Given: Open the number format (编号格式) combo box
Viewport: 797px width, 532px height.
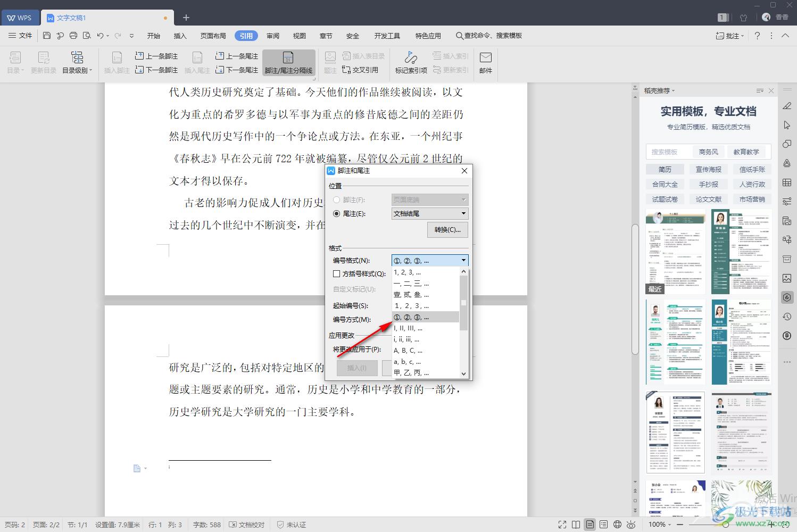Looking at the screenshot, I should point(430,260).
